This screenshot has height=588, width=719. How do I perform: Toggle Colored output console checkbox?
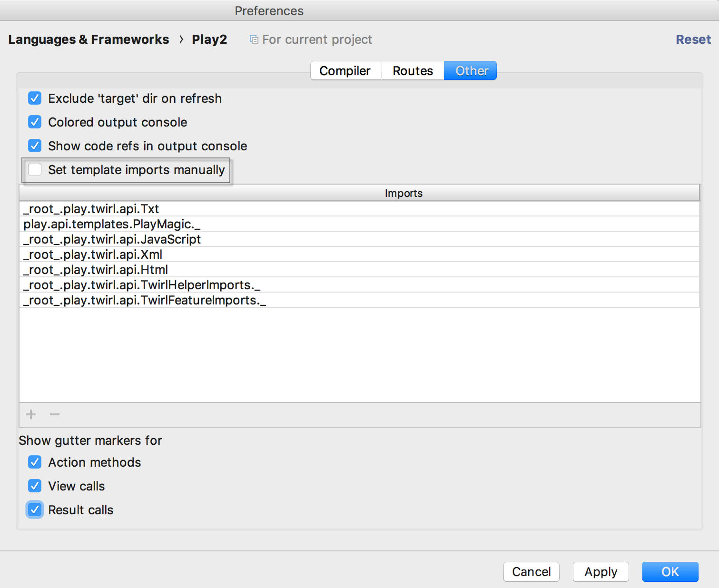point(35,122)
